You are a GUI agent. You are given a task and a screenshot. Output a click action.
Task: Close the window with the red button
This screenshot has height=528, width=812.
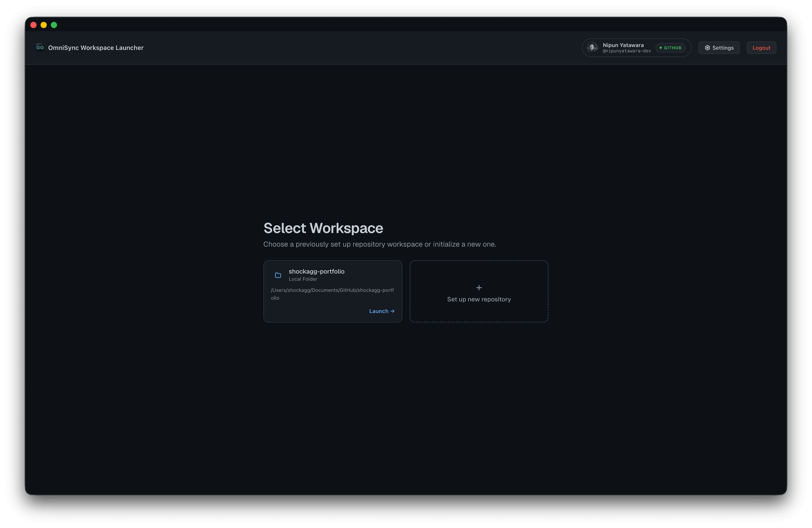pos(33,25)
